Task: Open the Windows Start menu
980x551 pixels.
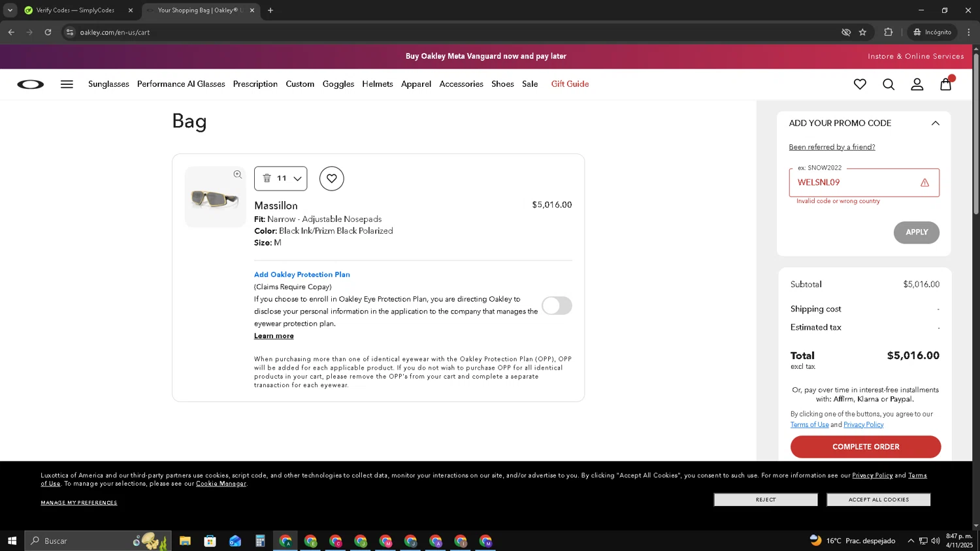Action: (x=12, y=541)
